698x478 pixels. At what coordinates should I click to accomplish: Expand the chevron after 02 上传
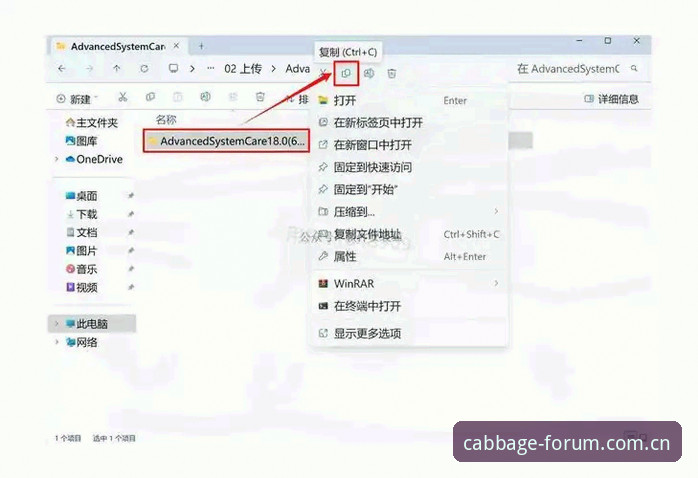274,69
